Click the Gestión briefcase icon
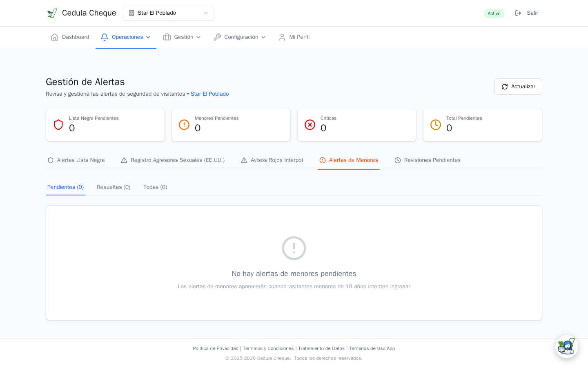 (x=167, y=37)
